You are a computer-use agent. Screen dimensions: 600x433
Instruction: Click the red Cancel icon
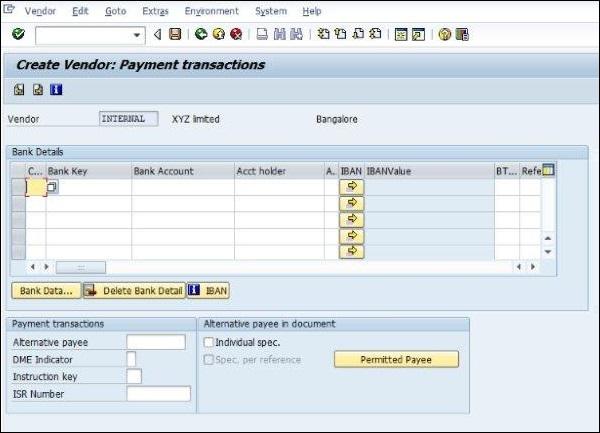click(235, 34)
